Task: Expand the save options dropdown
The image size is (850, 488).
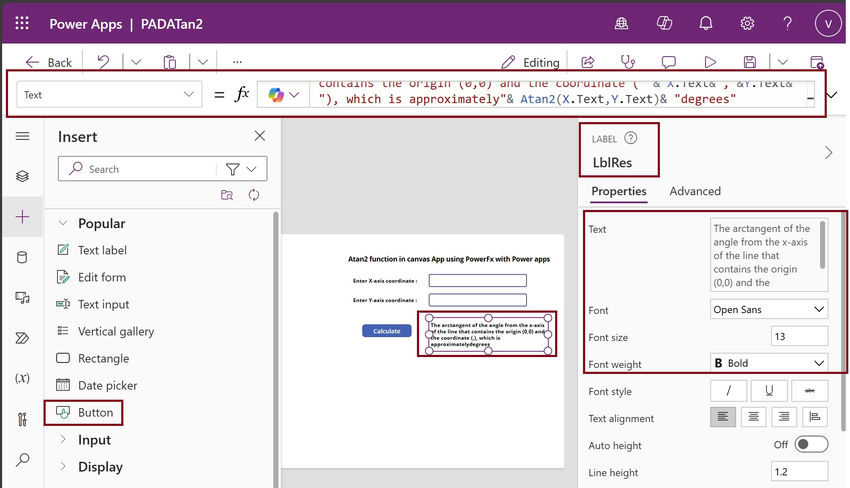Action: [x=782, y=62]
